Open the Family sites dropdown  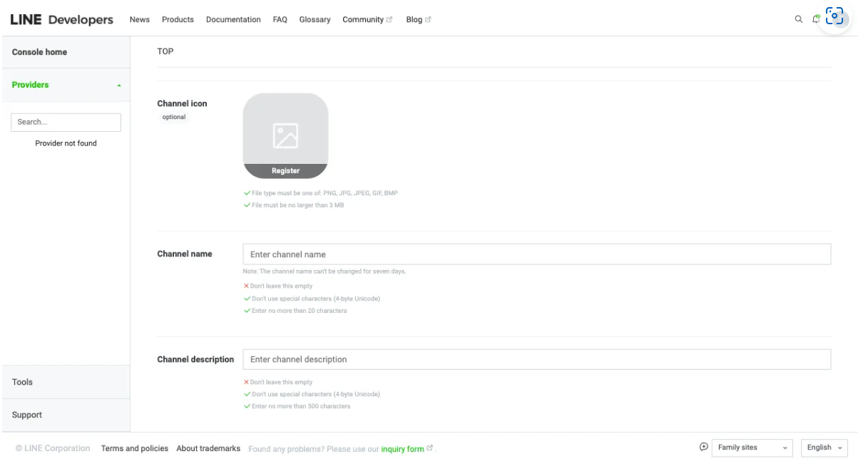tap(753, 447)
